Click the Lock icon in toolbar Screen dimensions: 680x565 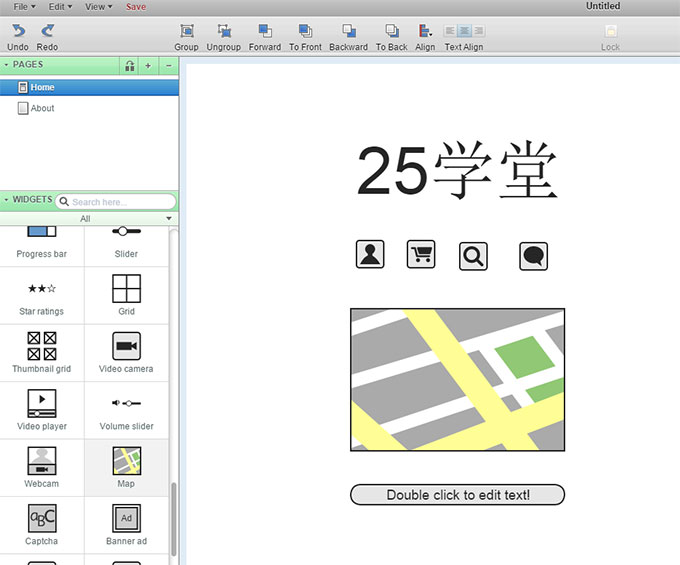coord(611,31)
